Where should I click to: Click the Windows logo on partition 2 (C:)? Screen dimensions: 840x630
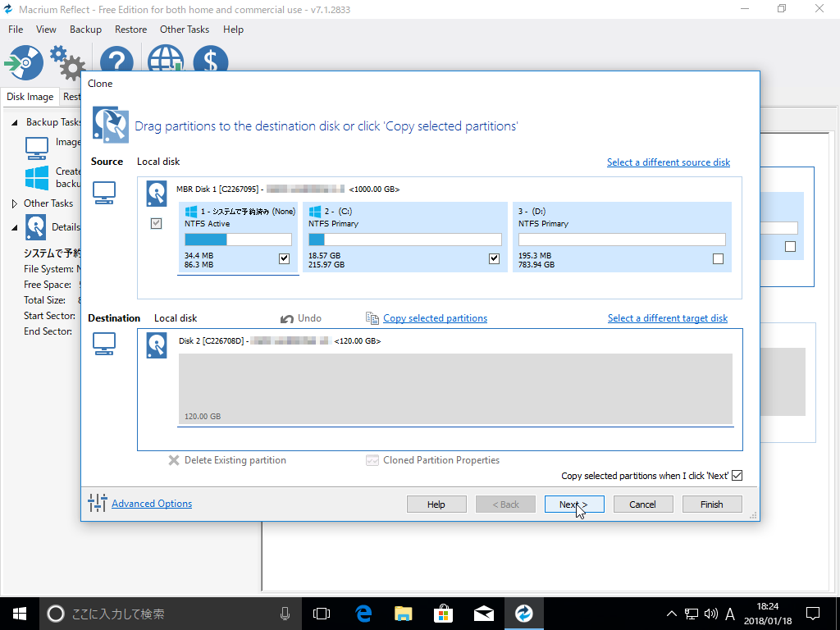point(315,211)
